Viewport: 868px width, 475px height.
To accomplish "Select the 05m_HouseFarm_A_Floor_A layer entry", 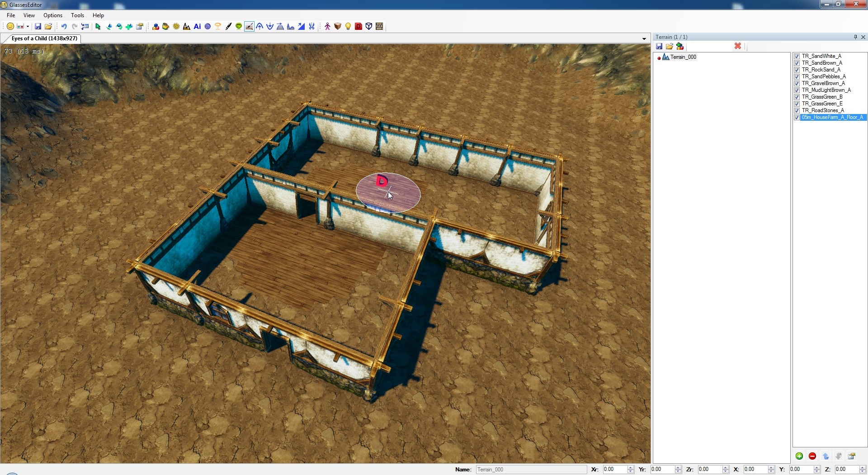I will [x=832, y=118].
